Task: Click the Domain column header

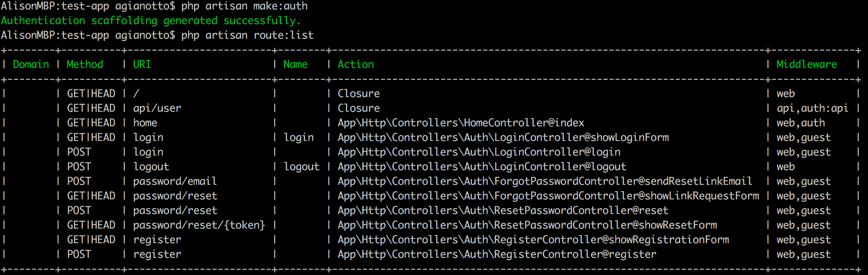Action: click(x=31, y=64)
